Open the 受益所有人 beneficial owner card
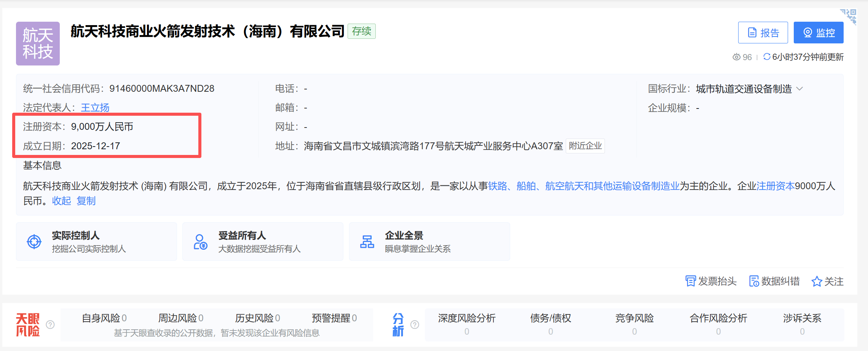Image resolution: width=868 pixels, height=351 pixels. pos(263,242)
